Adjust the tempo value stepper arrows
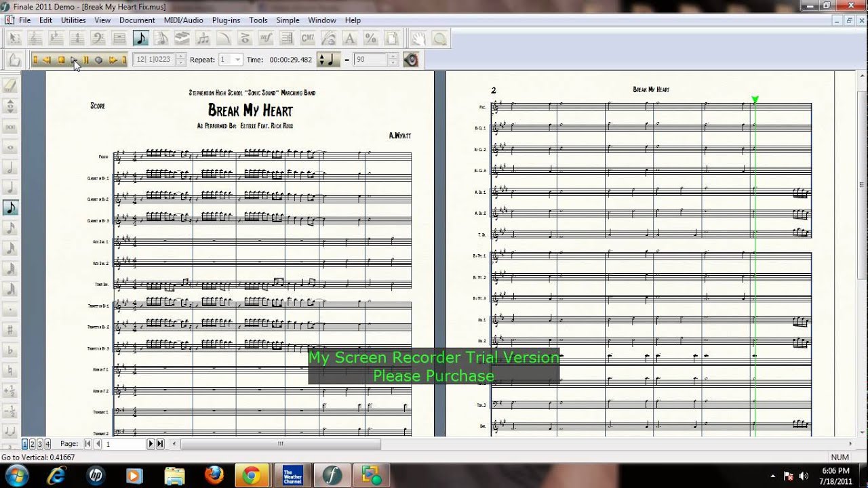The image size is (868, 488). click(x=393, y=60)
